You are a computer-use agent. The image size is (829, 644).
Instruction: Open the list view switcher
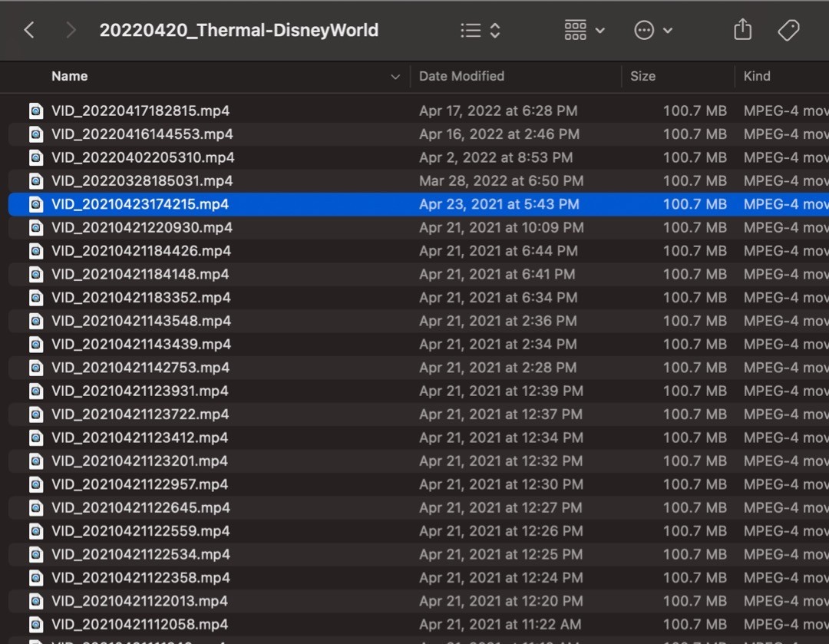tap(480, 30)
